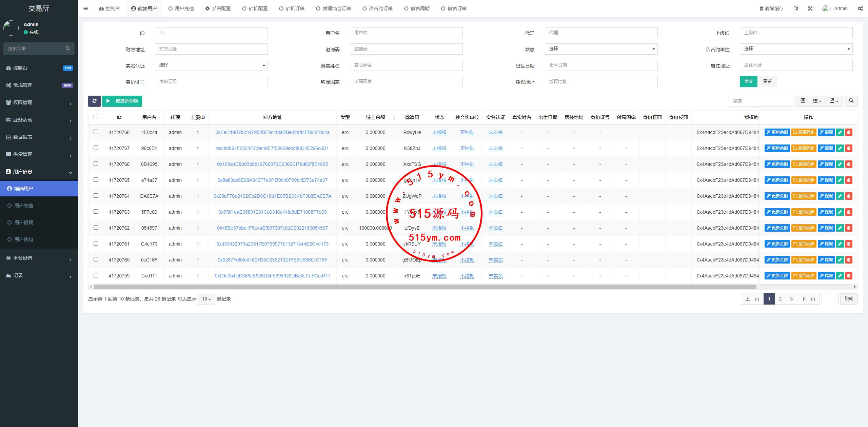Click the magnifier search icon beside toolbar

(x=851, y=101)
